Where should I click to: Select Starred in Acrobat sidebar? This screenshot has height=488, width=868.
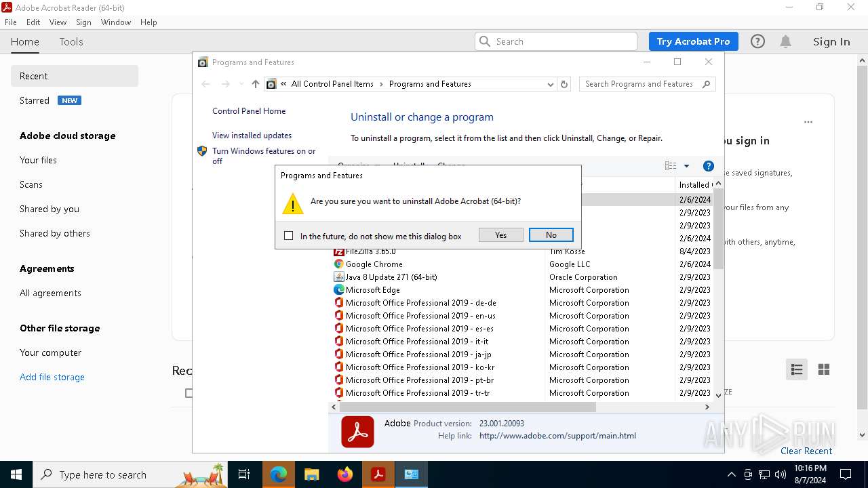[x=35, y=100]
